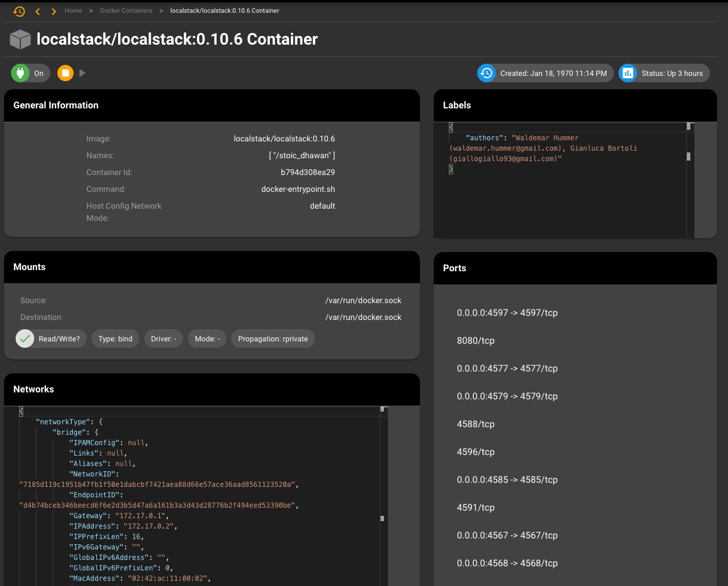Viewport: 728px width, 586px height.
Task: Select port entry 0.0.0.0:4577 -> 4577/tcp
Action: point(507,369)
